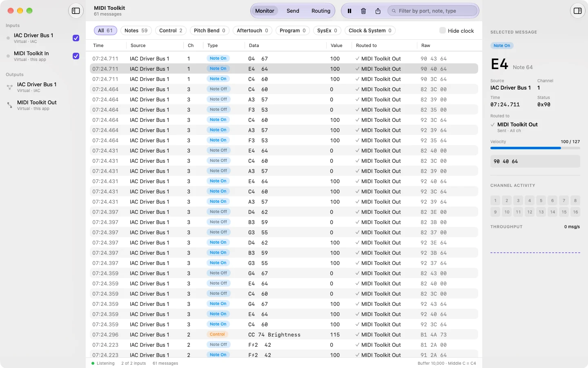Click the Raw column header
Screen dimensions: 588x368
[x=425, y=45]
